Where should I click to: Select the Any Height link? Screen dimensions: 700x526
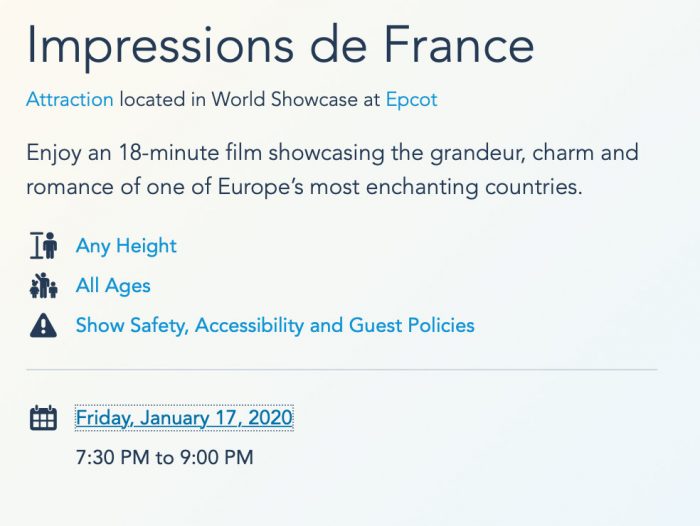[126, 246]
